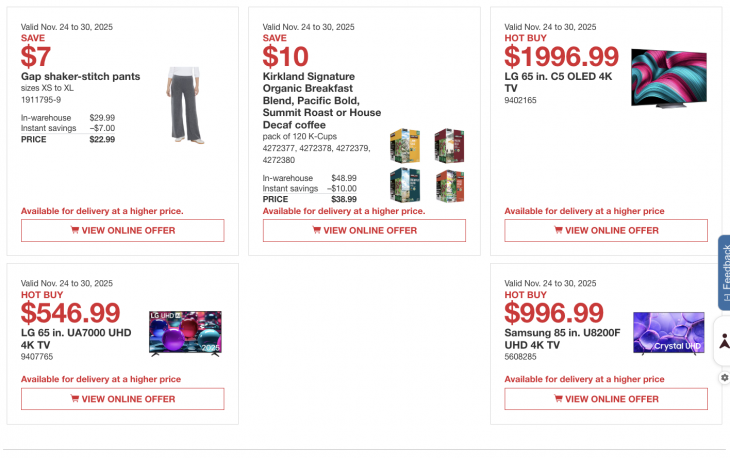Image resolution: width=730 pixels, height=458 pixels.
Task: Click the Gap shaker-stitch pants title
Action: 81,76
